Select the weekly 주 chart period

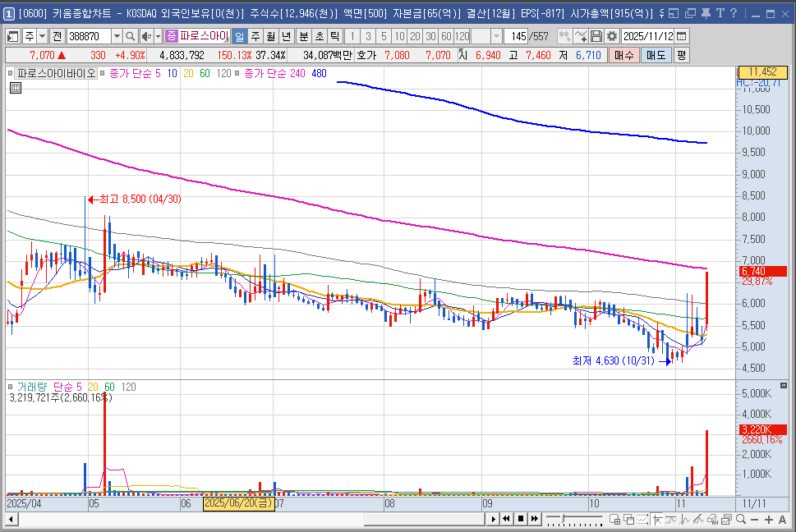(255, 36)
